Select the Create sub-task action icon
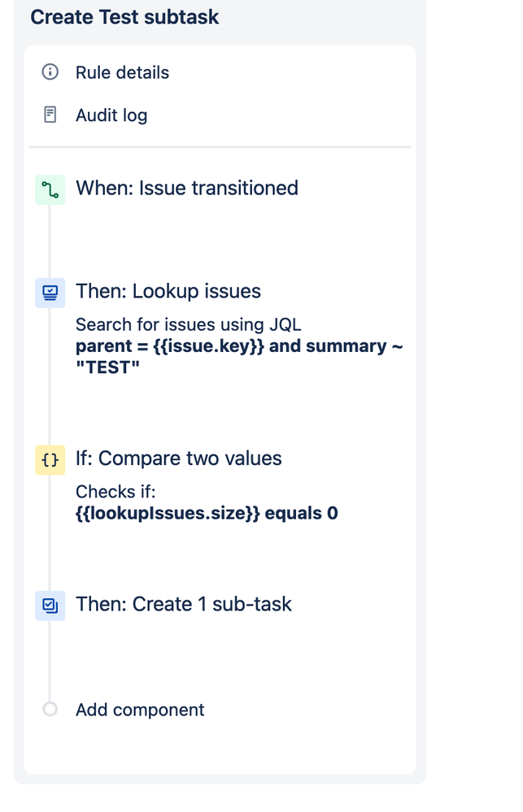 point(50,606)
